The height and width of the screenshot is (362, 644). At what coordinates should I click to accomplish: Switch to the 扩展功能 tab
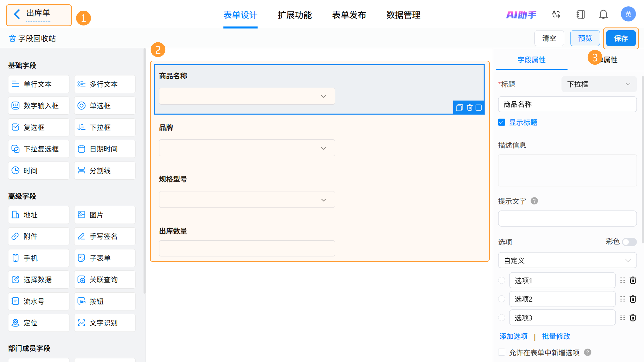[295, 15]
